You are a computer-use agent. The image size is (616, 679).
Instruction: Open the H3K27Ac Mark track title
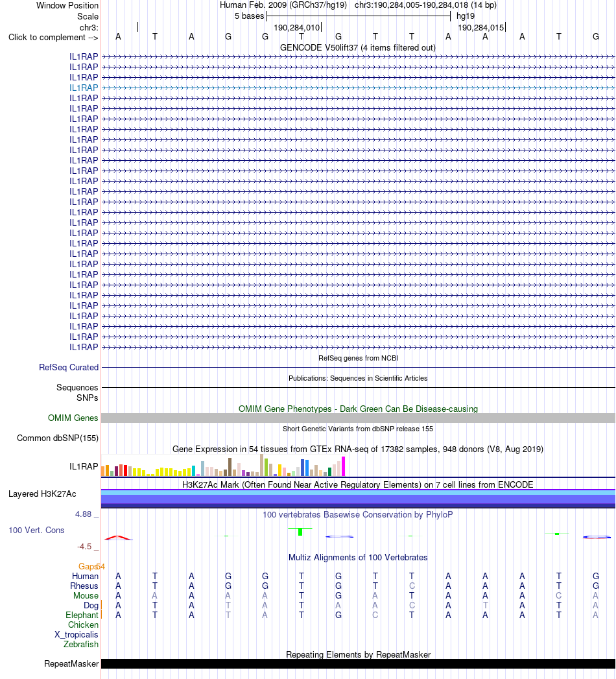(x=357, y=484)
